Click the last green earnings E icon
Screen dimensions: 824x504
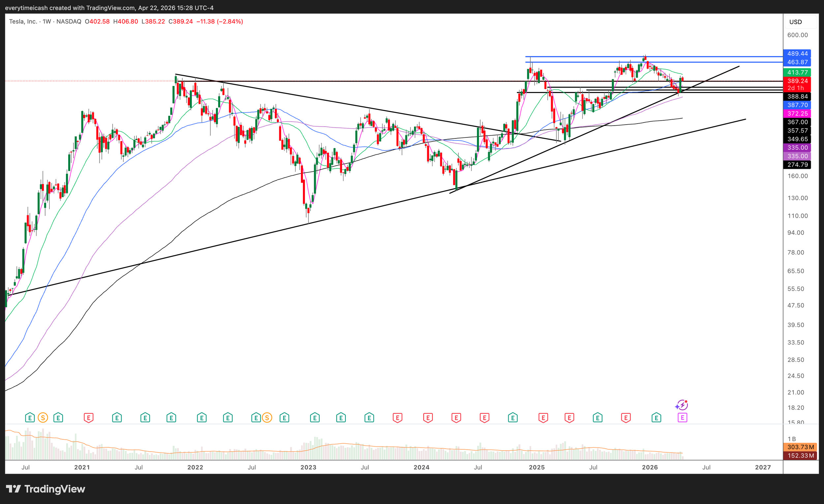656,417
